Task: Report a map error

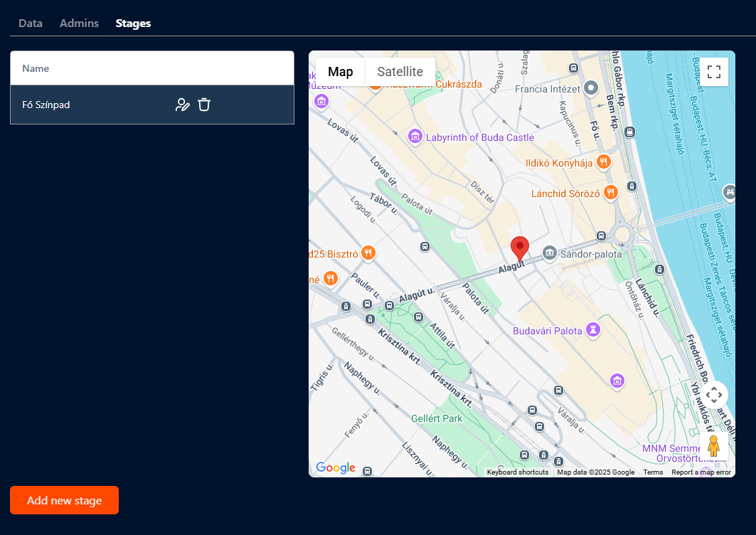Action: [x=701, y=472]
